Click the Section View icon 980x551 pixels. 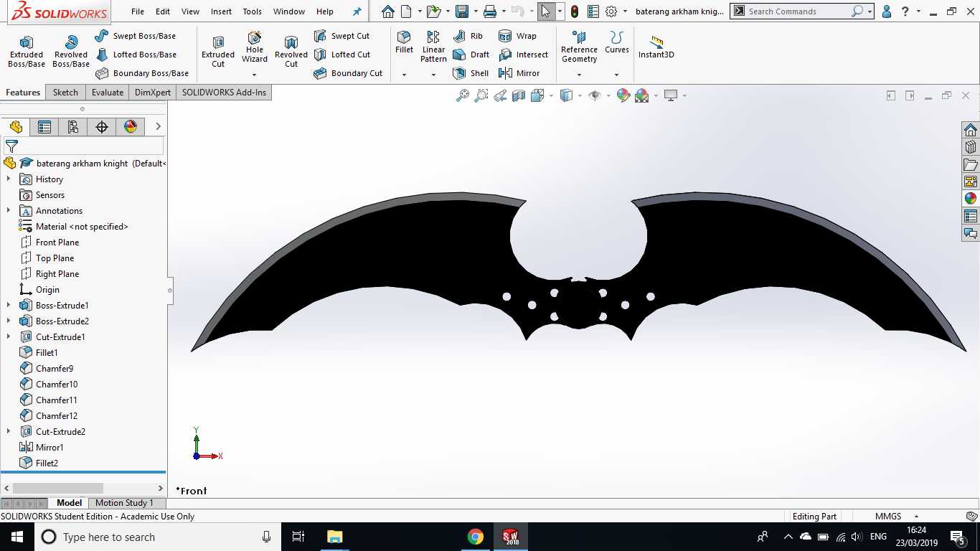coord(519,95)
